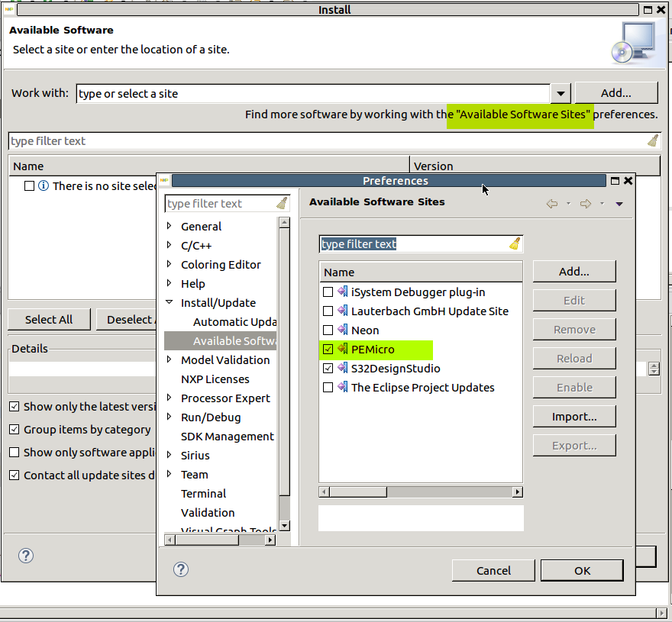The height and width of the screenshot is (622, 672).
Task: Clear Install dialog filter with broom icon
Action: coord(653,140)
